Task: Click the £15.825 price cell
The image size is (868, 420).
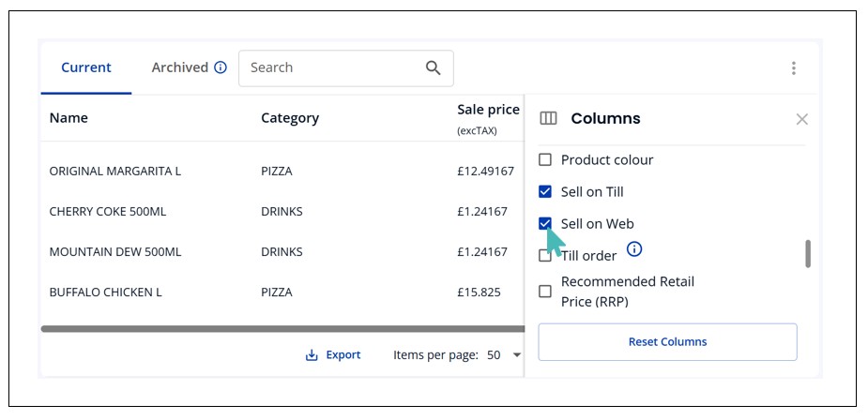Action: click(479, 292)
